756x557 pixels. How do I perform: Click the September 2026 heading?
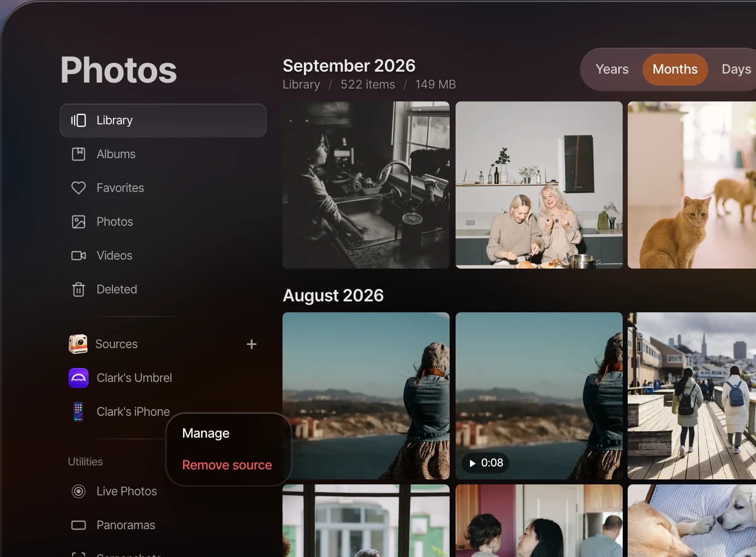[x=349, y=66]
